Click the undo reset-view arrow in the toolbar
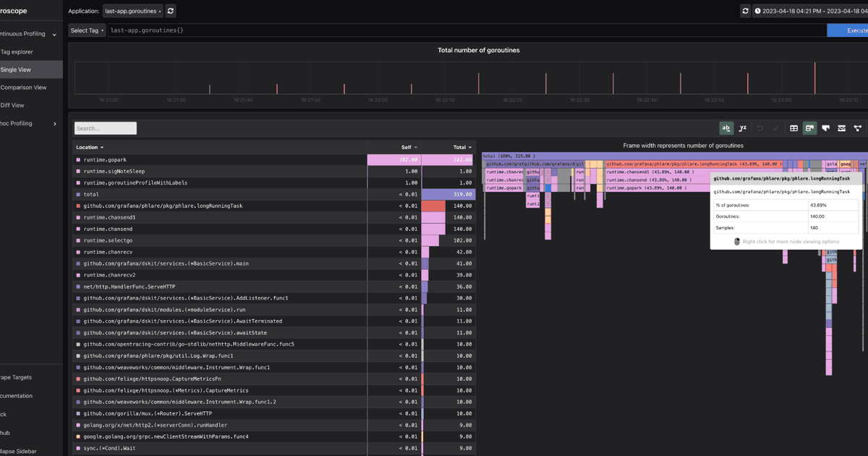 pos(760,128)
